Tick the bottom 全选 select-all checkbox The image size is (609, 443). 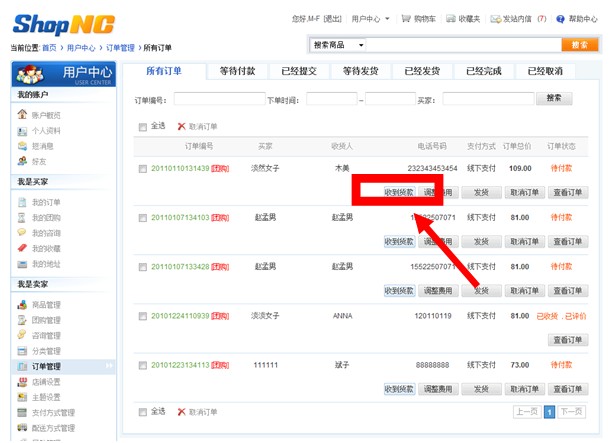coord(143,412)
